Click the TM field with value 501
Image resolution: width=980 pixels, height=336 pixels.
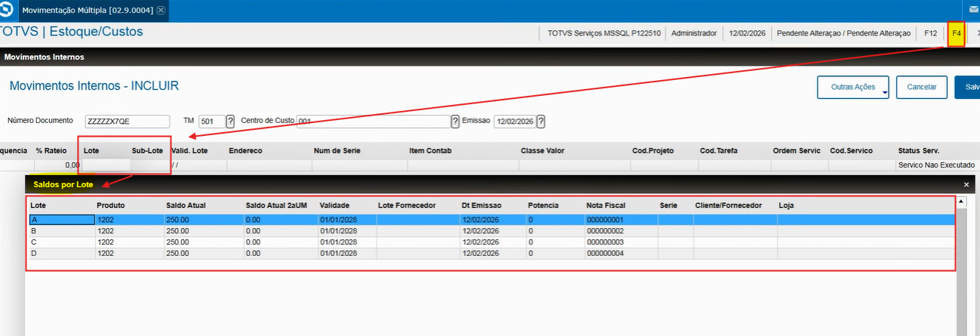click(211, 122)
